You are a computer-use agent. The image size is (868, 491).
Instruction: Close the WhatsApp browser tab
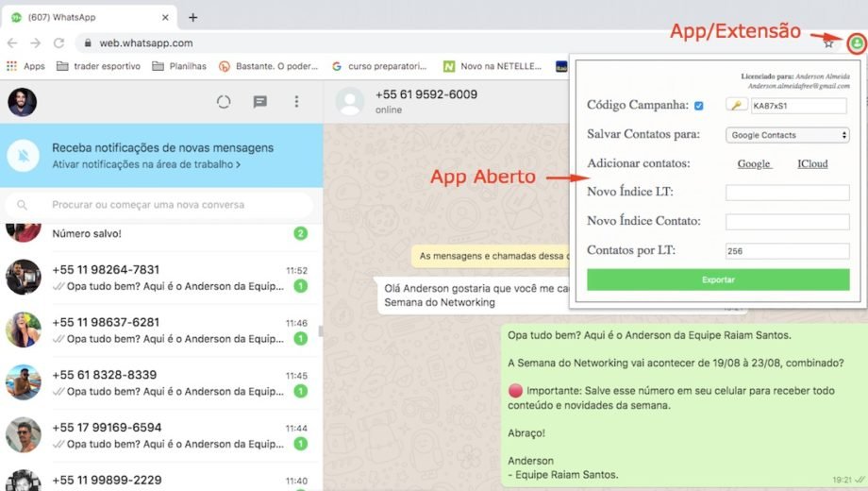pyautogui.click(x=165, y=17)
